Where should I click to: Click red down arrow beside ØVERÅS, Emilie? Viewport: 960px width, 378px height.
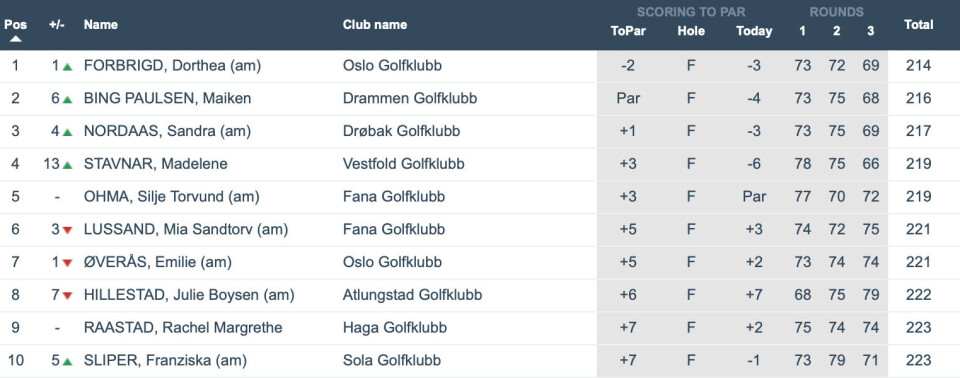(67, 263)
